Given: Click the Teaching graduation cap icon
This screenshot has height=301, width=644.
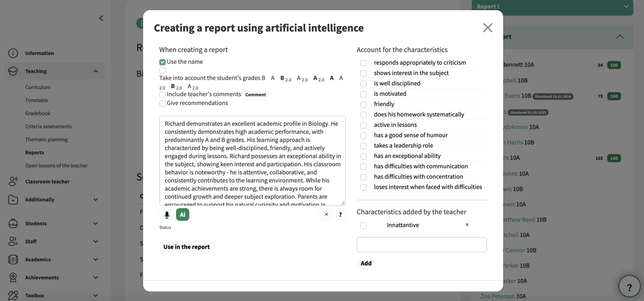Looking at the screenshot, I should point(13,71).
